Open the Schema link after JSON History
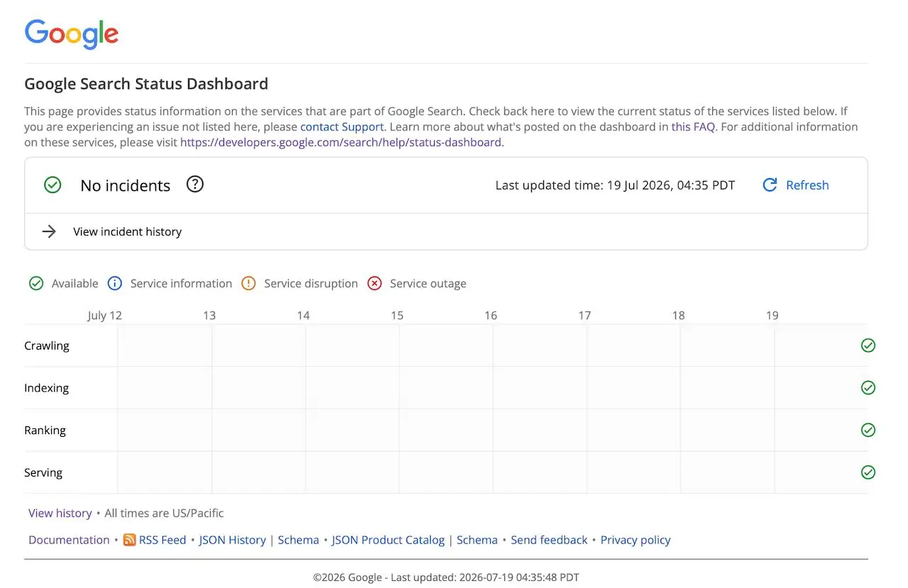Viewport: 908px width, 588px height. click(299, 540)
